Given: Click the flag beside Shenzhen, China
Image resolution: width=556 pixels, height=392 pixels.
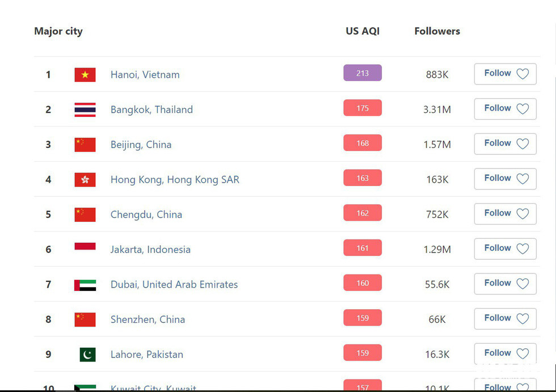Looking at the screenshot, I should [85, 319].
